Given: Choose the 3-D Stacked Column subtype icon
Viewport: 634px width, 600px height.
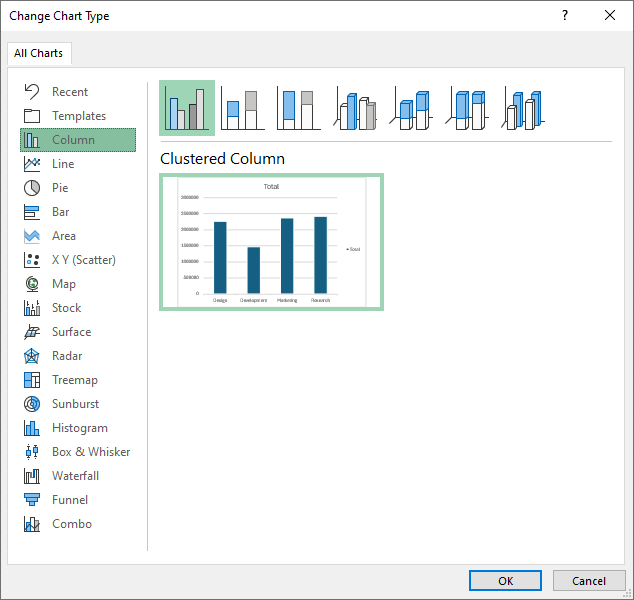Looking at the screenshot, I should tap(411, 109).
